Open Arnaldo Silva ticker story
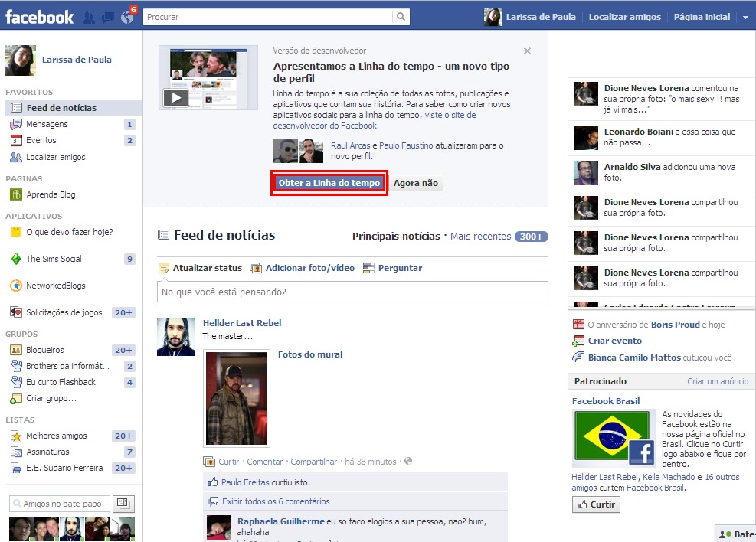The image size is (756, 542). 662,172
